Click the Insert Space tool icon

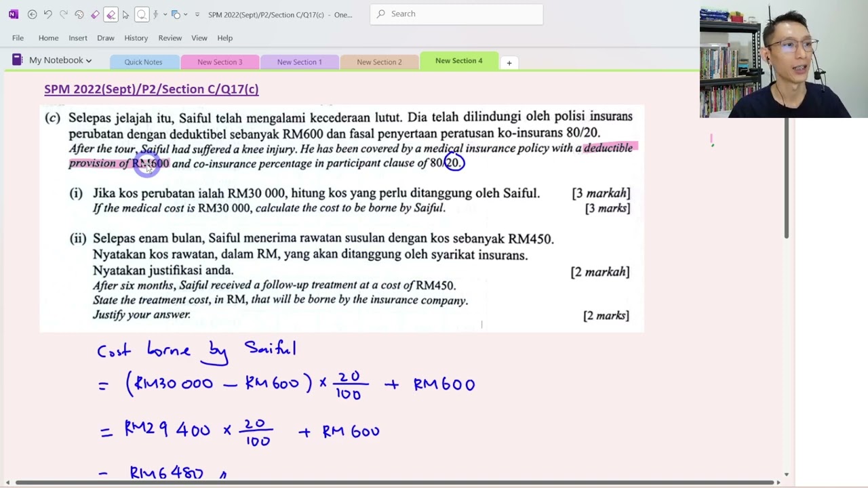coord(155,14)
